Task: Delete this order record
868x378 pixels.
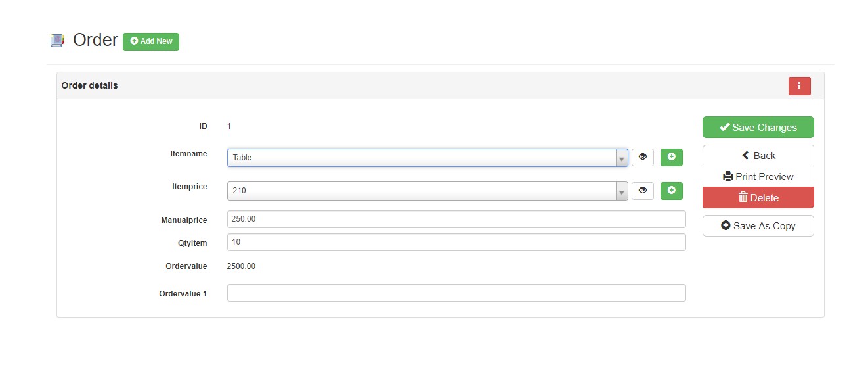Action: [x=758, y=197]
